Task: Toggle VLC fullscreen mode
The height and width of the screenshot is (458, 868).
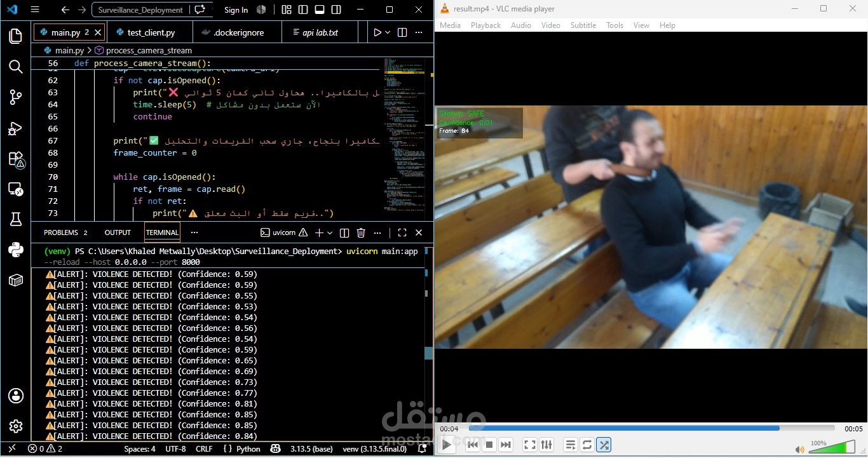Action: [530, 445]
